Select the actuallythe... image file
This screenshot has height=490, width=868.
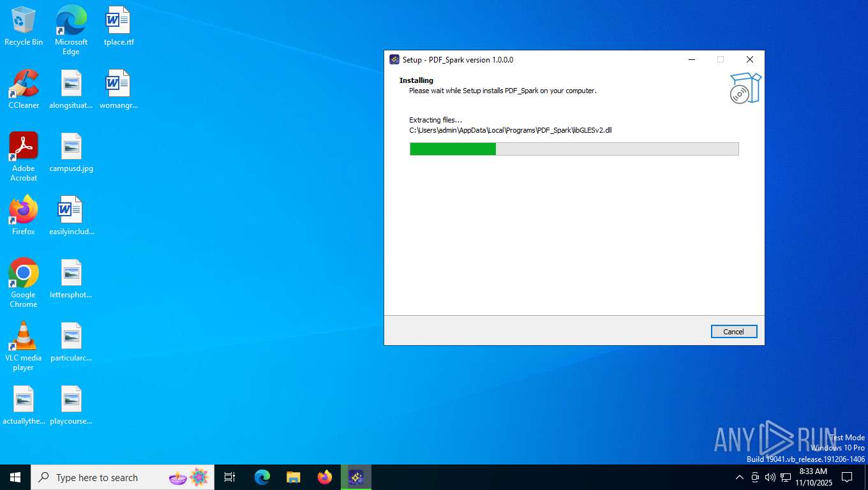click(24, 406)
